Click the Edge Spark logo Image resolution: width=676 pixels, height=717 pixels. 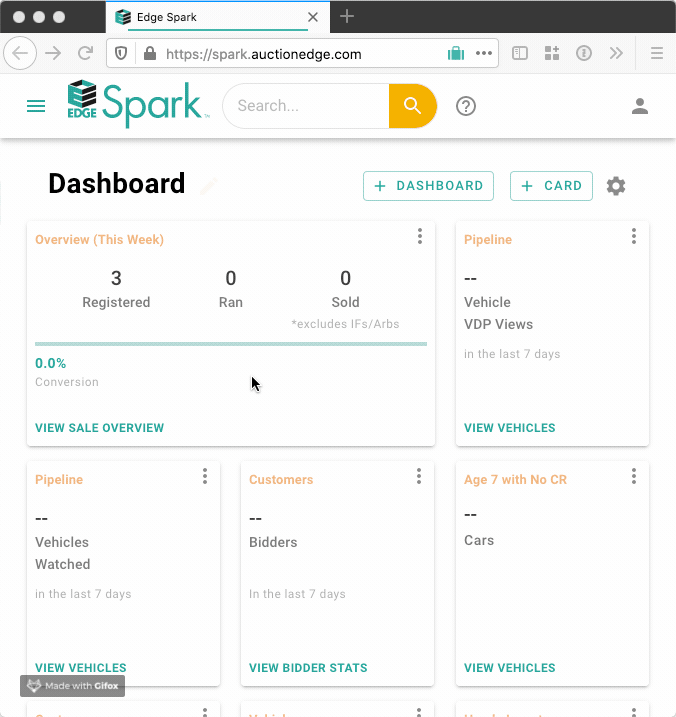(x=138, y=104)
